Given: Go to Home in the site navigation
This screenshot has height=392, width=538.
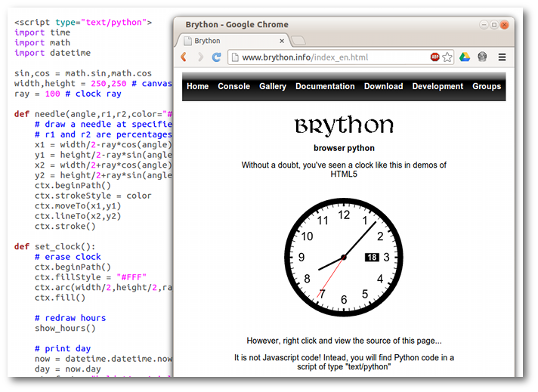Looking at the screenshot, I should click(x=197, y=87).
